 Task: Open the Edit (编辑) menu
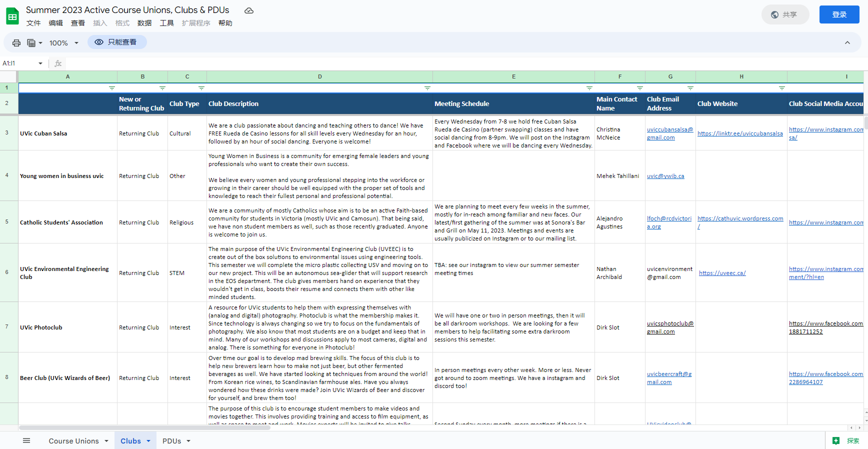56,23
